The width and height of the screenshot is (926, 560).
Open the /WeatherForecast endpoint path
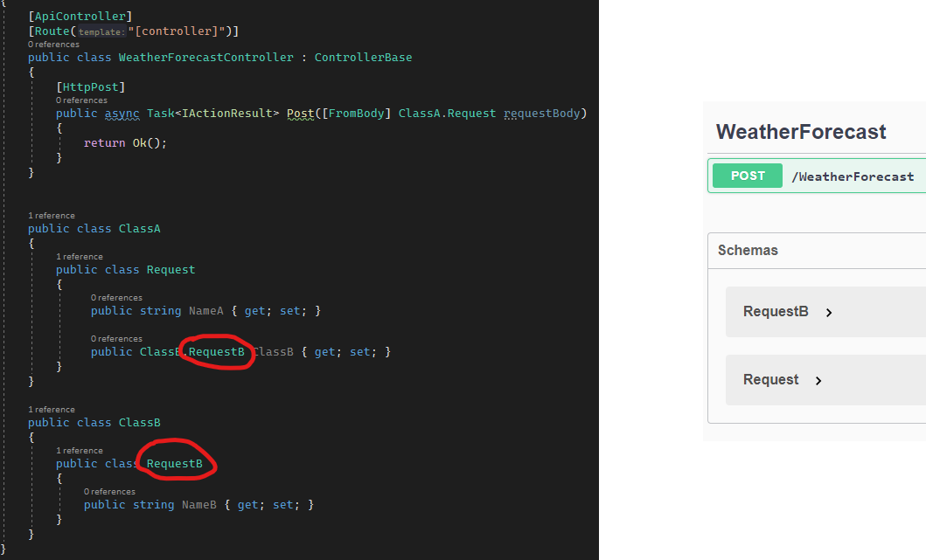tap(853, 176)
